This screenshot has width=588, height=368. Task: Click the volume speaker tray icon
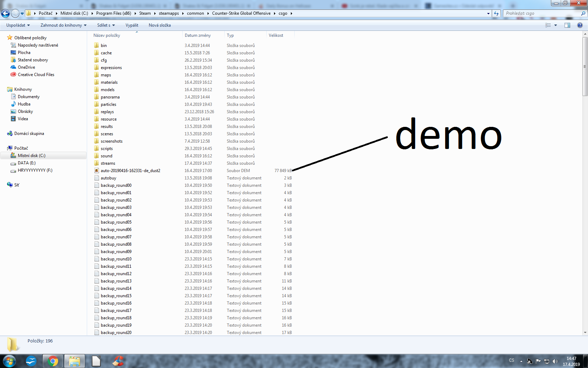[x=555, y=361]
